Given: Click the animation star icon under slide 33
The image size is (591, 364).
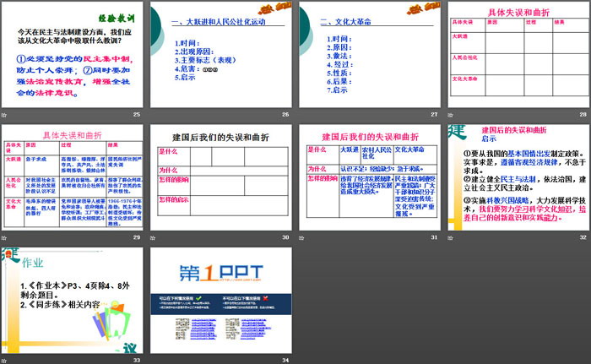Looking at the screenshot, I should 3,361.
